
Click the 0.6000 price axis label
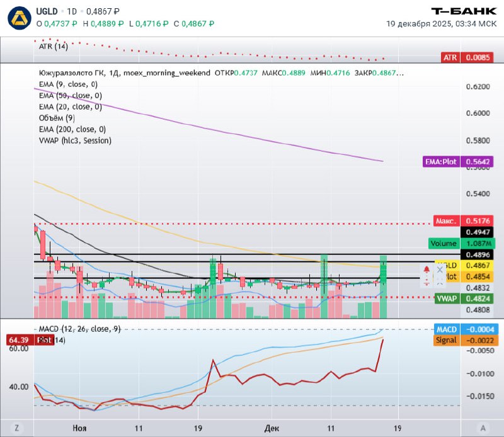478,113
